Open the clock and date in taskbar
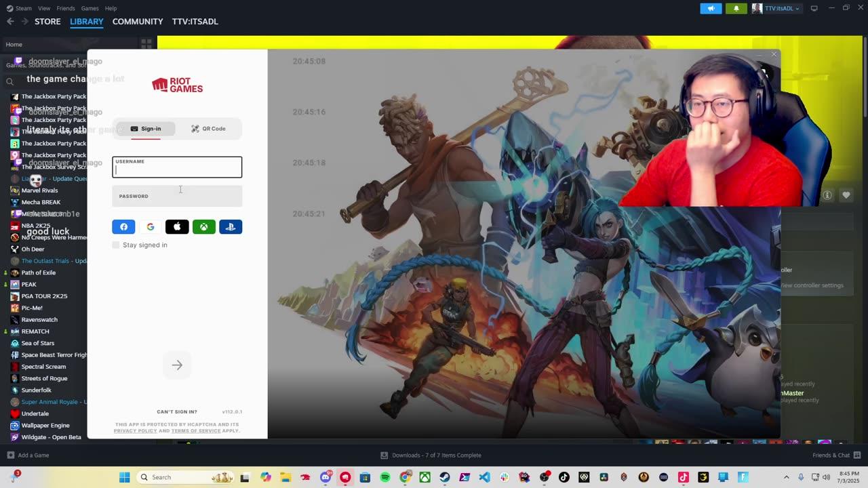Image resolution: width=868 pixels, height=488 pixels. 849,477
